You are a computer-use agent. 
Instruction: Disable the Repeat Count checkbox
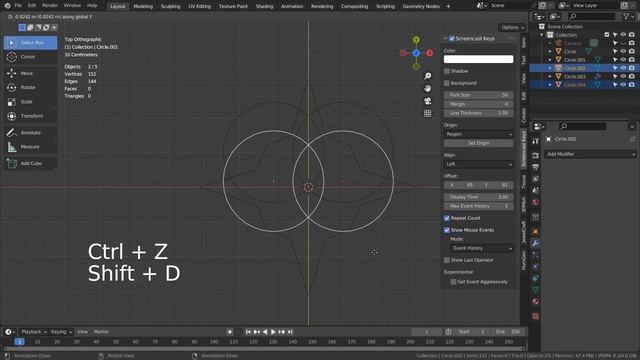pyautogui.click(x=447, y=218)
